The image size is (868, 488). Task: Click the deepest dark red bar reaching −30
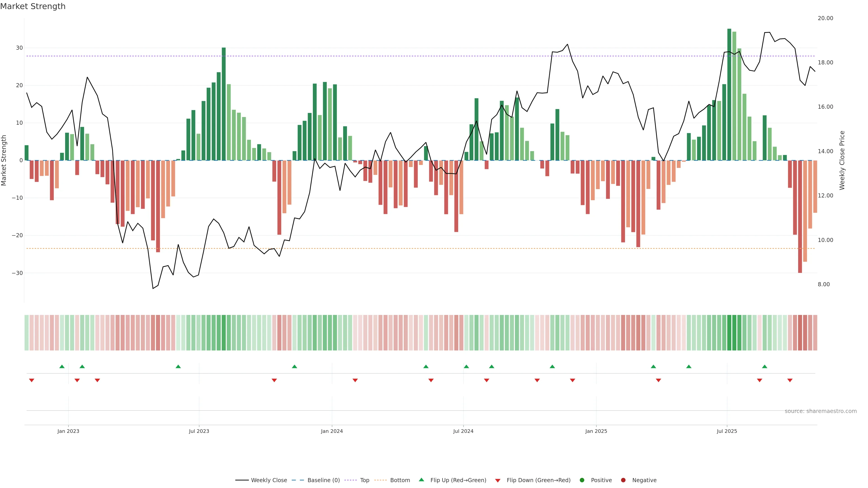coord(800,216)
